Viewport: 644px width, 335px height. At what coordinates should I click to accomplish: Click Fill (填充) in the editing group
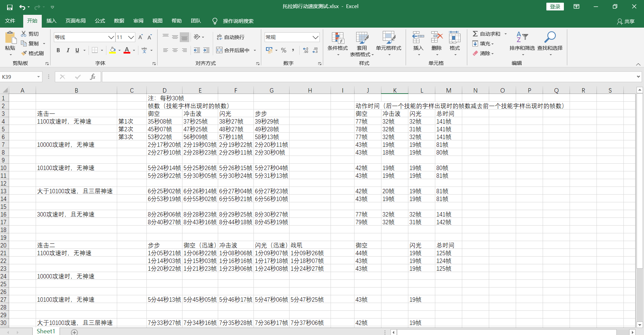pos(483,43)
